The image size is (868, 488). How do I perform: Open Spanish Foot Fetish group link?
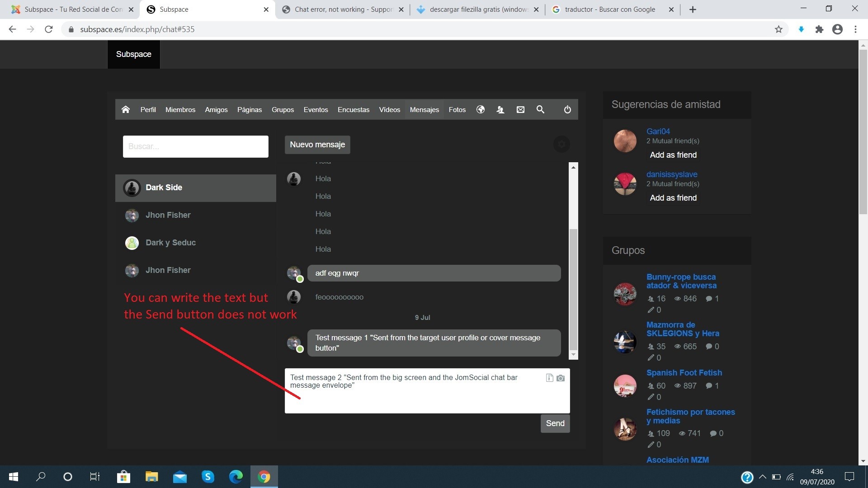tap(684, 373)
